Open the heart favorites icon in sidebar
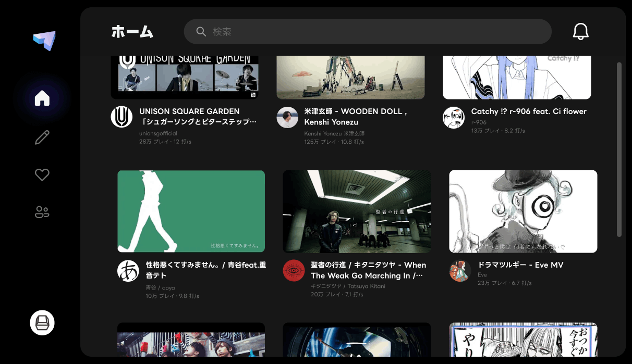Image resolution: width=632 pixels, height=364 pixels. pos(42,175)
